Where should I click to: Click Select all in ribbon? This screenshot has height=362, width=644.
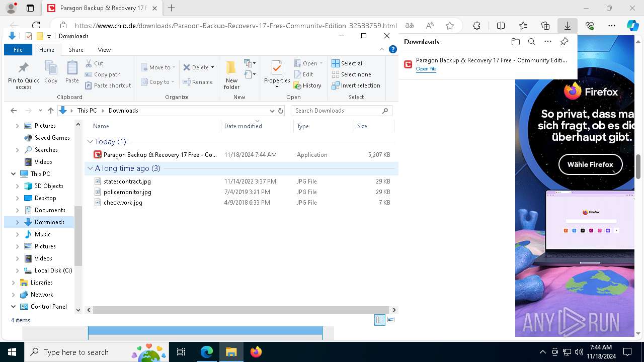pyautogui.click(x=348, y=63)
